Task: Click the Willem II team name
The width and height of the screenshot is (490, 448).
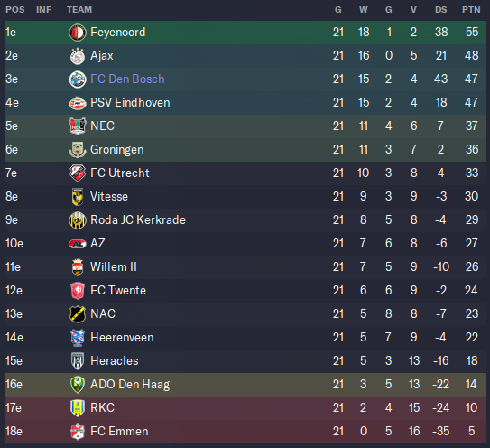Action: 114,266
